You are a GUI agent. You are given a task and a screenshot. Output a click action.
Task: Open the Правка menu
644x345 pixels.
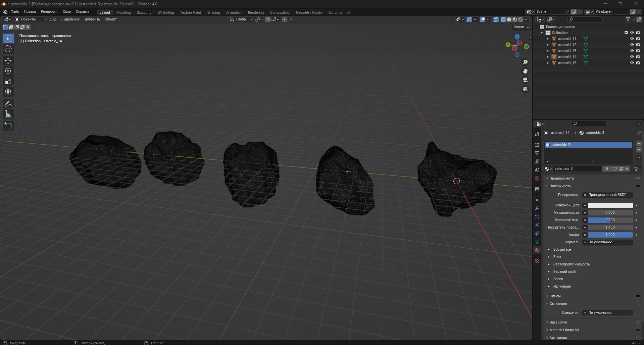coord(30,11)
